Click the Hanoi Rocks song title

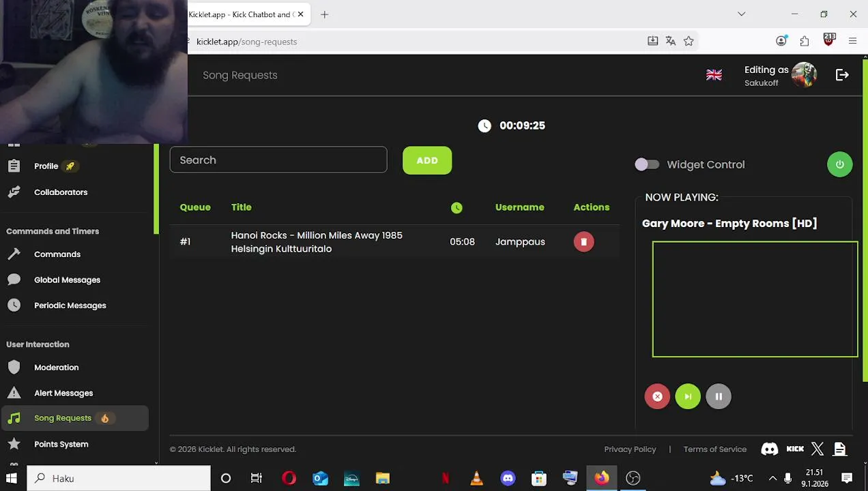coord(317,242)
